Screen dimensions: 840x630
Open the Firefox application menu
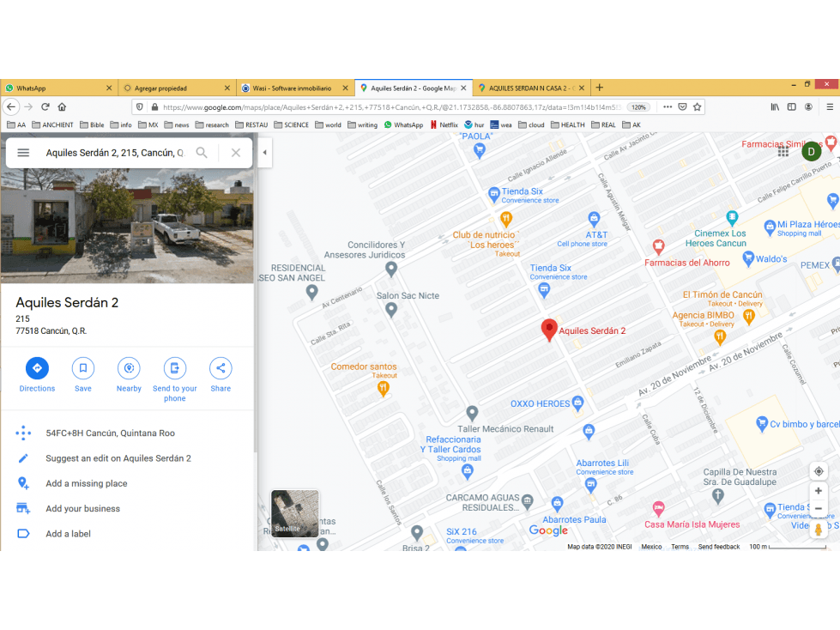coord(830,107)
